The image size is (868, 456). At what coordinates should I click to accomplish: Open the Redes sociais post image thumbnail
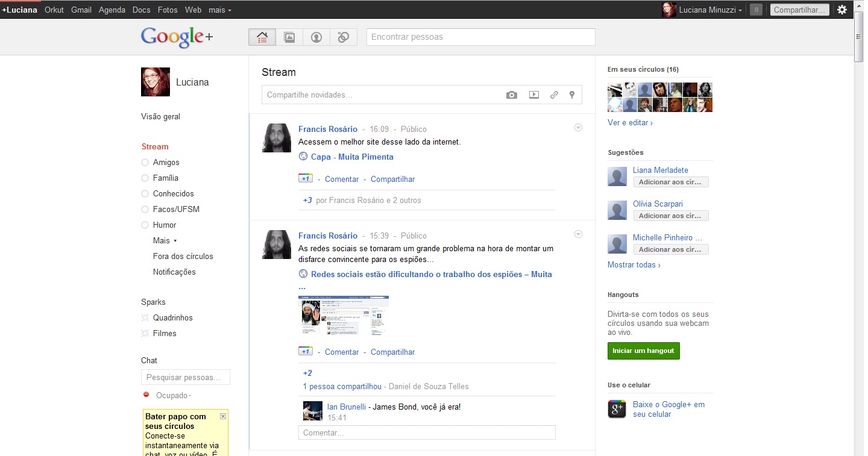[x=344, y=315]
